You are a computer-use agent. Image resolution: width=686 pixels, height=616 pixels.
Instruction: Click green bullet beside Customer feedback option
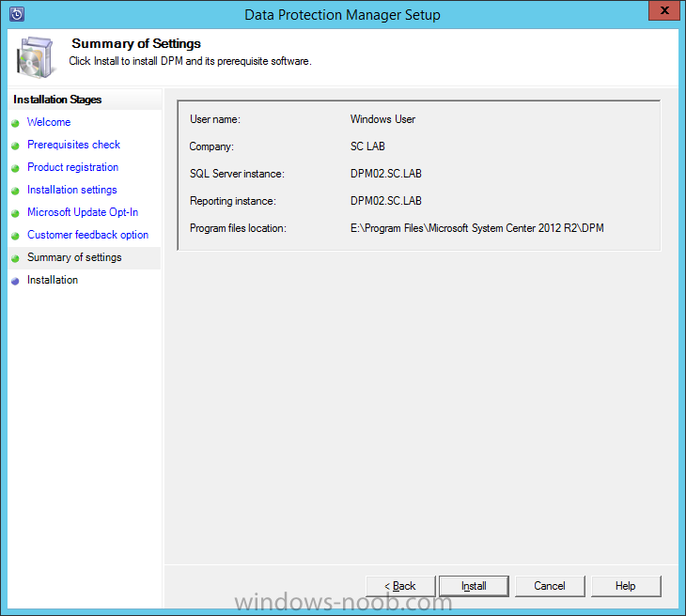pyautogui.click(x=15, y=236)
